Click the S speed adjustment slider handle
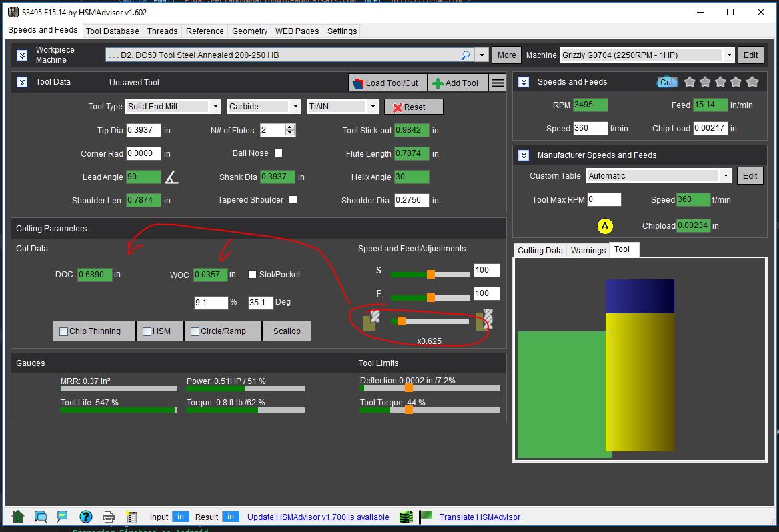The width and height of the screenshot is (779, 532). click(x=431, y=274)
